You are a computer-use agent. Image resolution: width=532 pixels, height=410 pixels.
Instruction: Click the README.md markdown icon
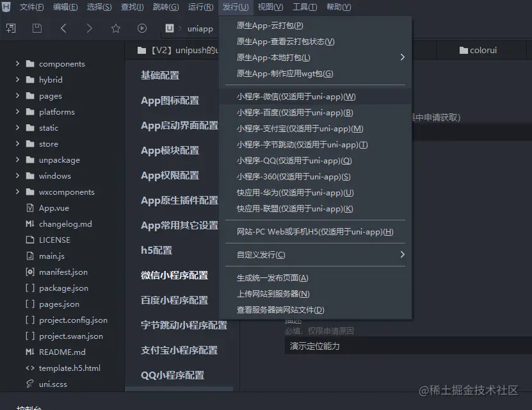(30, 352)
